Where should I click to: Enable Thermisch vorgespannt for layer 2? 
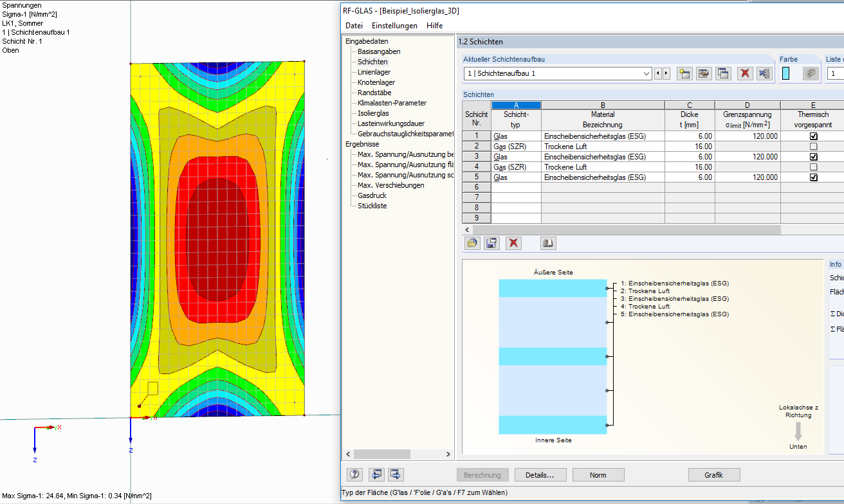(x=812, y=146)
